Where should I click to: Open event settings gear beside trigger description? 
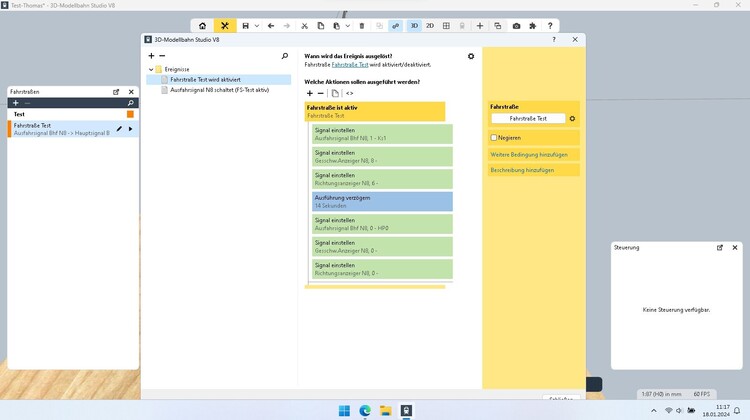(471, 57)
